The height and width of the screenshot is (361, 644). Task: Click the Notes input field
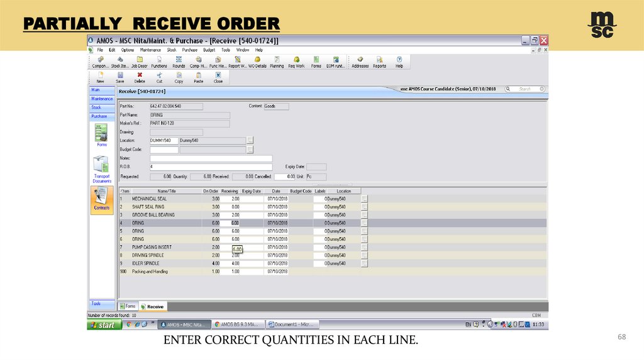coord(211,158)
